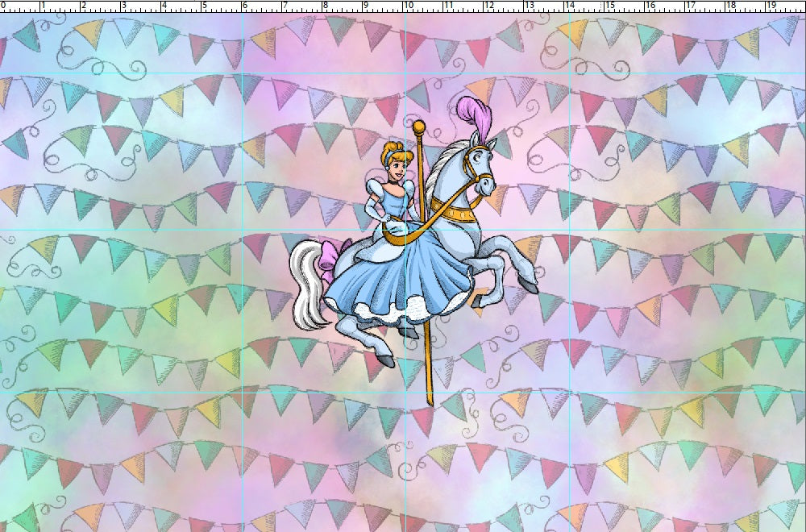Viewport: 806px width, 532px height.
Task: Click the gold ball atop the carousel pole
Action: coord(420,129)
